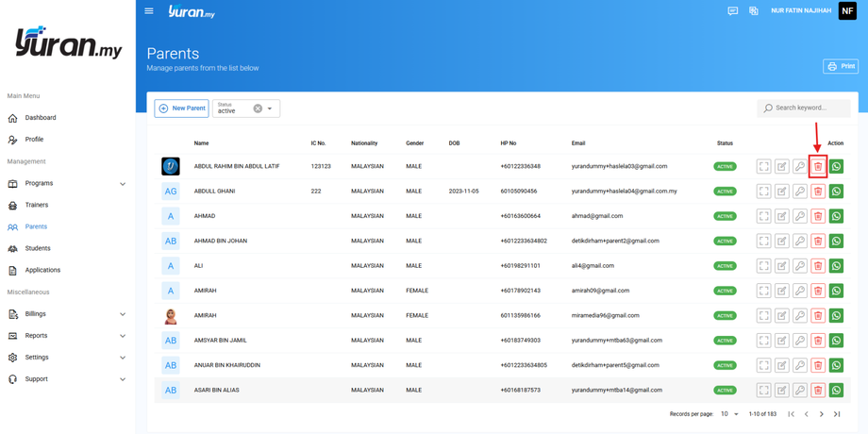Go to next page of records
Viewport: 868px width, 434px height.
pos(822,414)
